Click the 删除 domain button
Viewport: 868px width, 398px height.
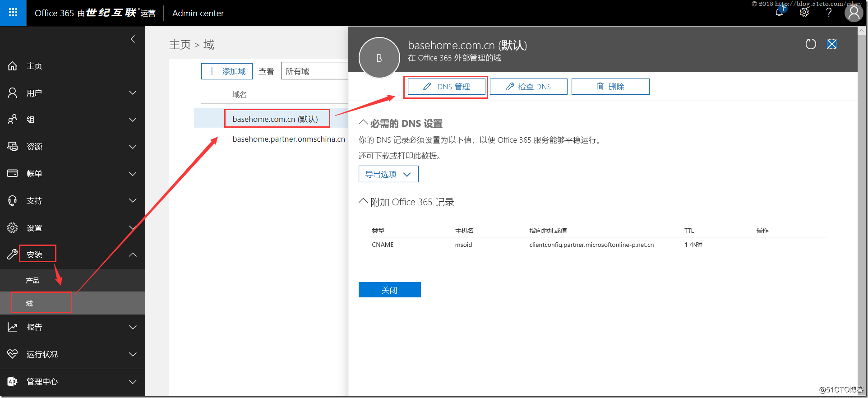(610, 87)
